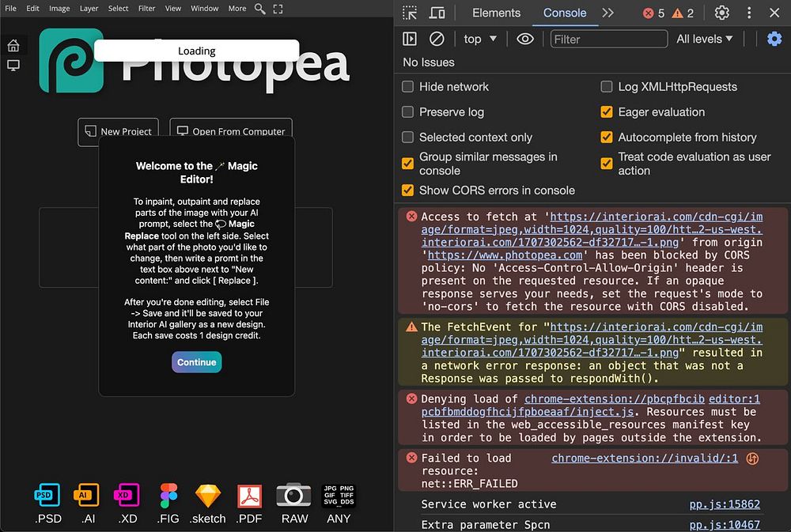This screenshot has height=532, width=791.
Task: Select the inspect element picker icon
Action: 410,13
